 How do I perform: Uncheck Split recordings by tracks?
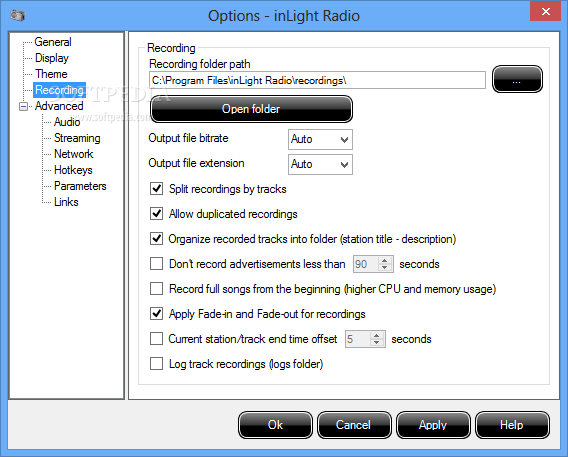pos(156,189)
